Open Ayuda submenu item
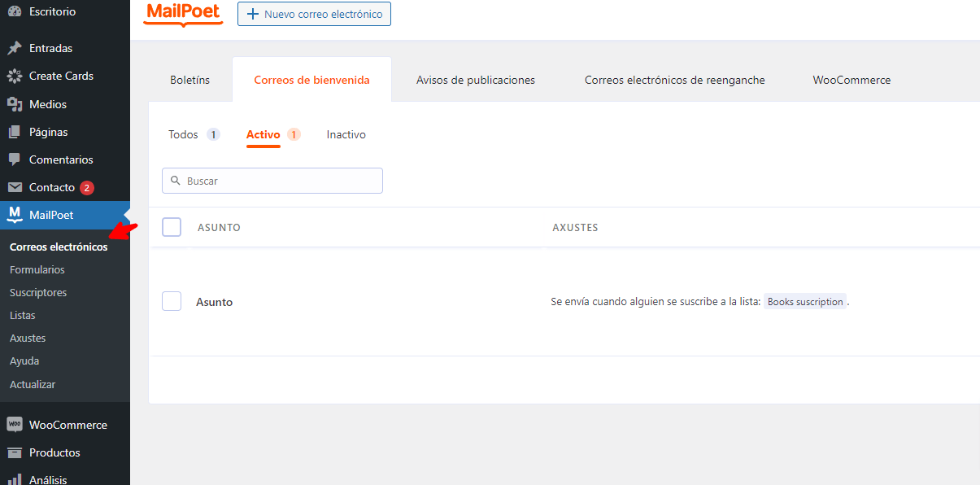This screenshot has width=980, height=485. (x=24, y=360)
